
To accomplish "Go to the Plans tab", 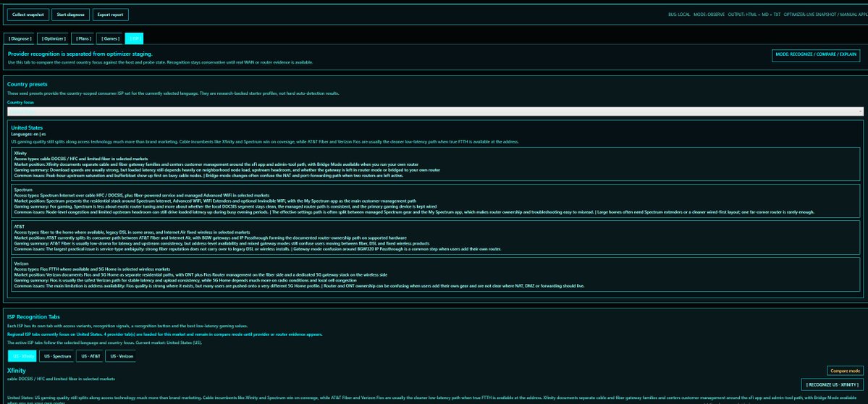I will pyautogui.click(x=83, y=39).
